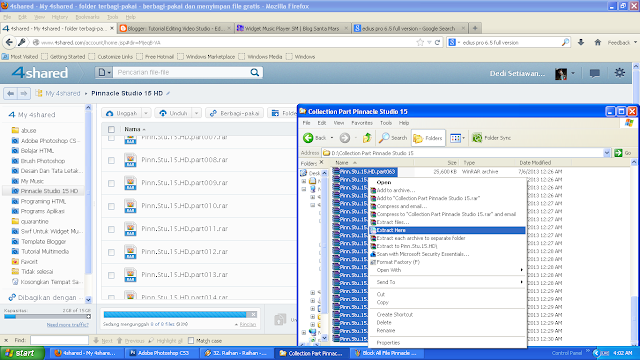
Task: Click the Explorer Forward button
Action: point(345,138)
